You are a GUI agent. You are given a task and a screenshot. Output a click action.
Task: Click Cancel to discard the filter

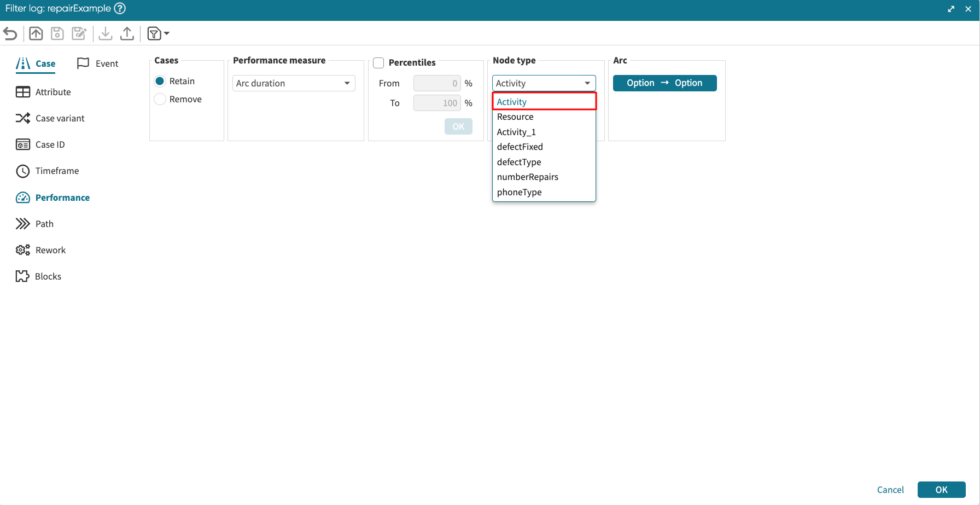(x=890, y=490)
